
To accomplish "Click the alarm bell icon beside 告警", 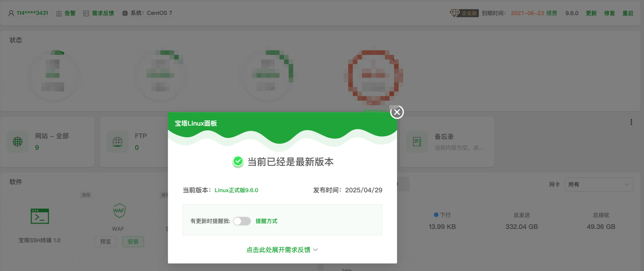I will (x=59, y=13).
